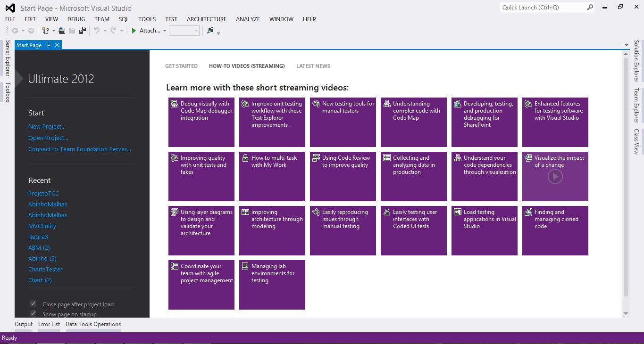
Task: Expand the New Project dropdown arrow
Action: click(53, 31)
